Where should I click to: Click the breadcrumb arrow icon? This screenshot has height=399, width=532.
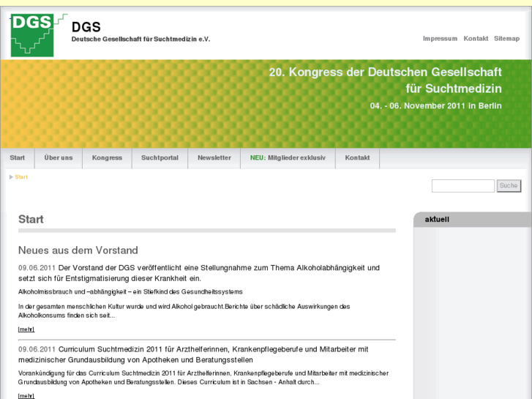tap(11, 177)
